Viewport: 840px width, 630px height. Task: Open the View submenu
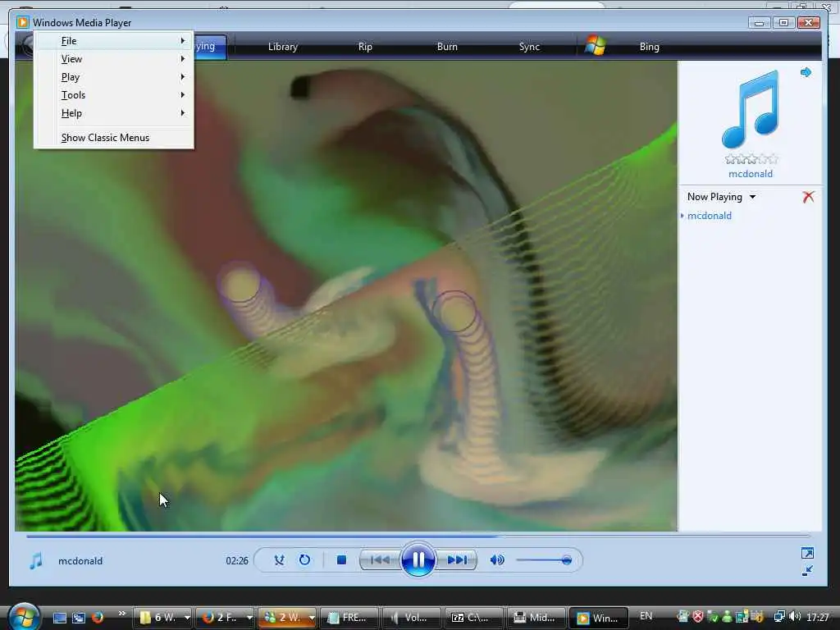[113, 59]
